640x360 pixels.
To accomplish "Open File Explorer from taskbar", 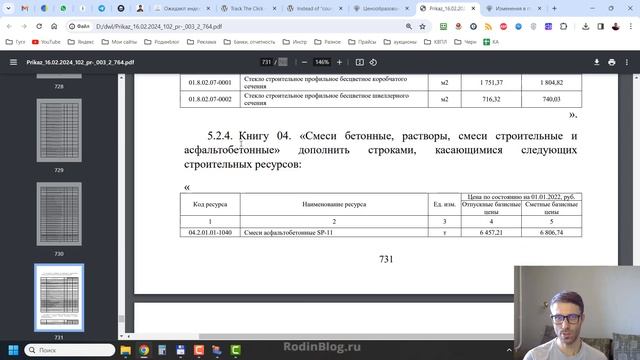I will [x=126, y=350].
